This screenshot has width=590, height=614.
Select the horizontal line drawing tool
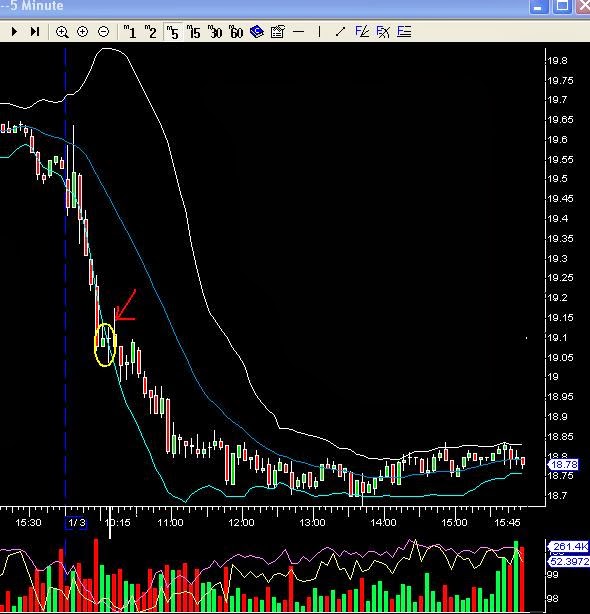[299, 32]
